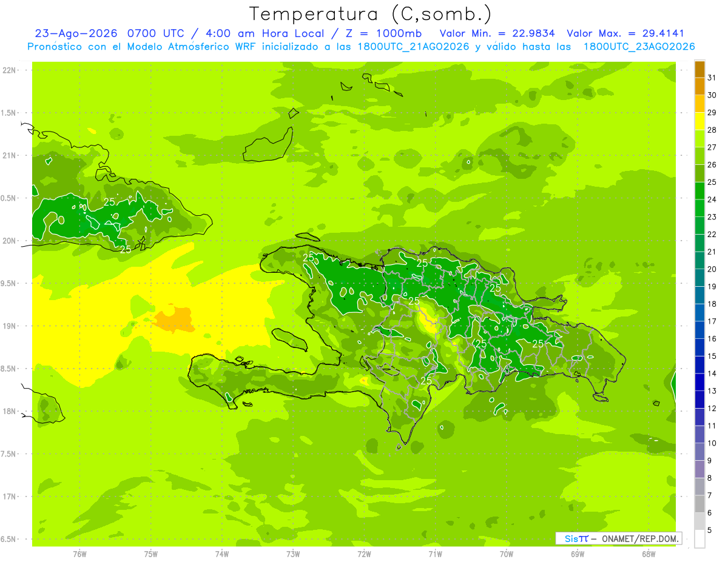Click the legend value "5"
This screenshot has height=562, width=728.
tap(710, 530)
